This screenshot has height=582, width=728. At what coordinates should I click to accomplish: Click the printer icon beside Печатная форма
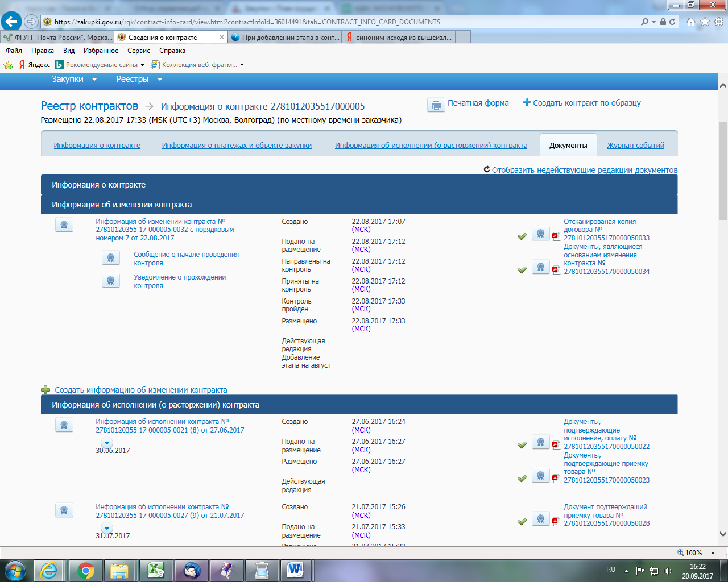click(x=436, y=105)
